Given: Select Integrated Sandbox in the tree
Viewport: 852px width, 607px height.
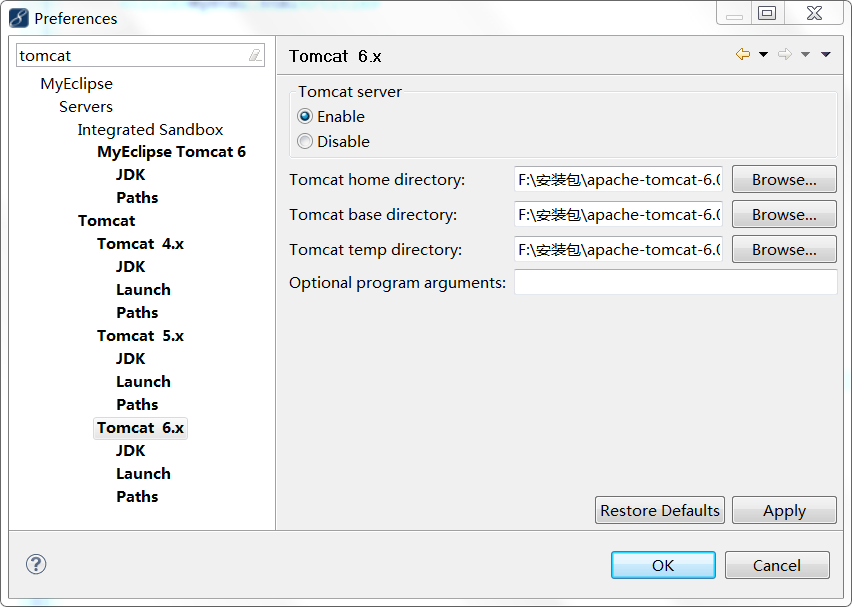Looking at the screenshot, I should point(150,129).
